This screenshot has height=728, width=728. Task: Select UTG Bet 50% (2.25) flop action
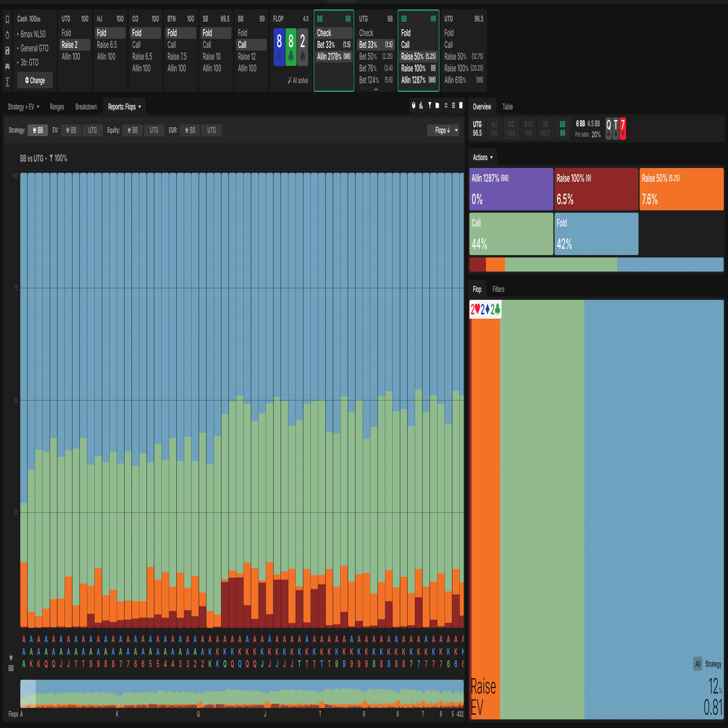[x=376, y=57]
